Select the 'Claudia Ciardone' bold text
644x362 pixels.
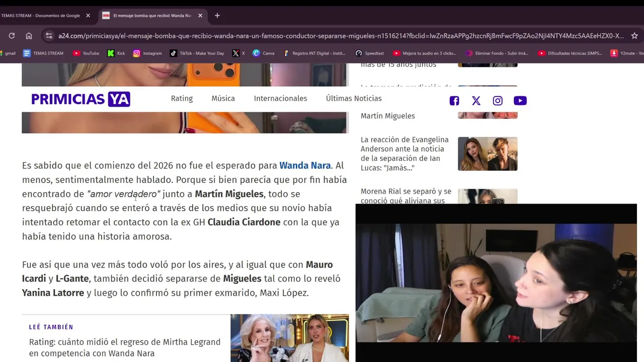(244, 222)
